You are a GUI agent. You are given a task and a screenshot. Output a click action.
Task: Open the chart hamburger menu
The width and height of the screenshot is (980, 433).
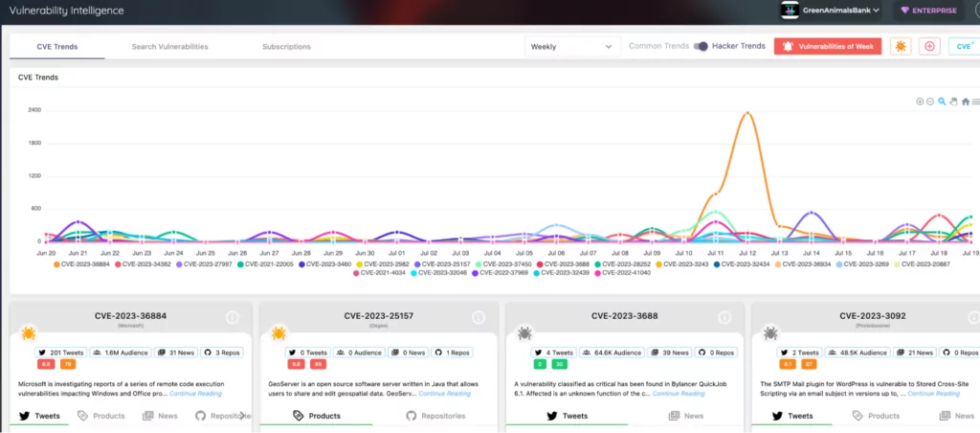point(975,102)
